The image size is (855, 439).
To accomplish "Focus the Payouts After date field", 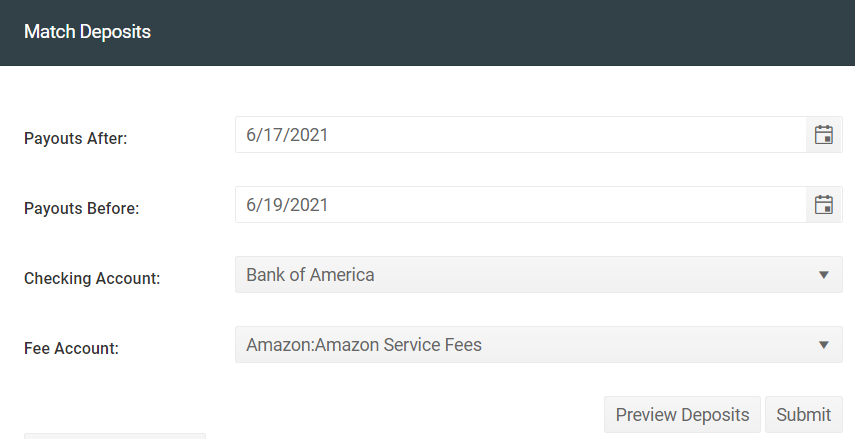I will coord(521,135).
